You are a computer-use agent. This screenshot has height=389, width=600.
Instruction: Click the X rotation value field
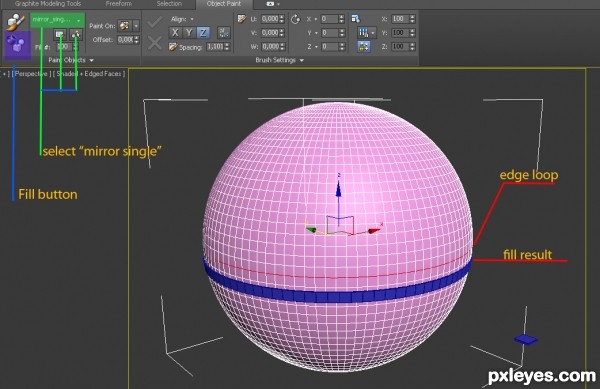(330, 19)
